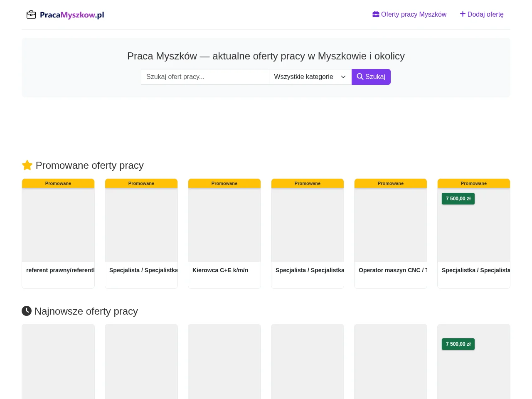Image resolution: width=532 pixels, height=399 pixels.
Task: Open Dodaj ofertę link
Action: pos(482,14)
